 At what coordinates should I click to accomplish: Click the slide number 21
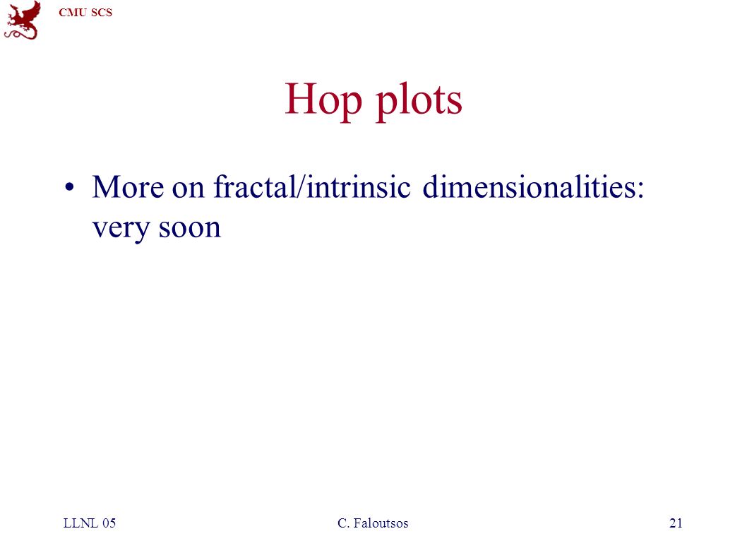click(676, 523)
